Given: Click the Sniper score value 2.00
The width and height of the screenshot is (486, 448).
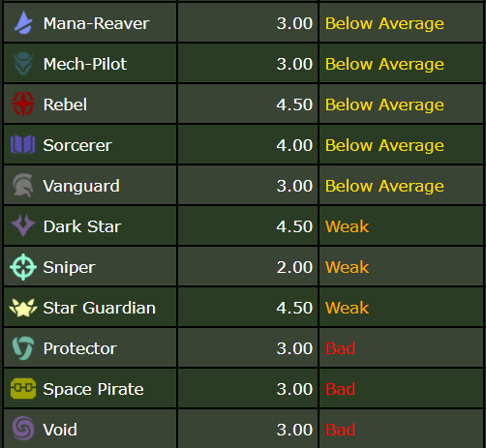Looking at the screenshot, I should (294, 267).
